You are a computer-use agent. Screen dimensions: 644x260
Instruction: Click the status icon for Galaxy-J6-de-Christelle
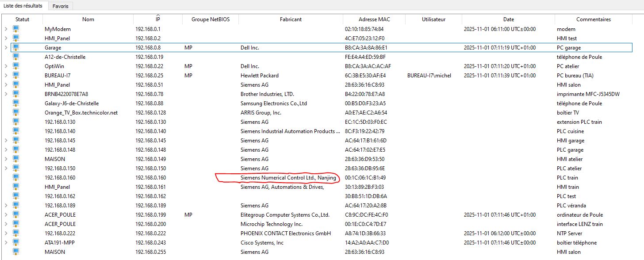point(16,103)
